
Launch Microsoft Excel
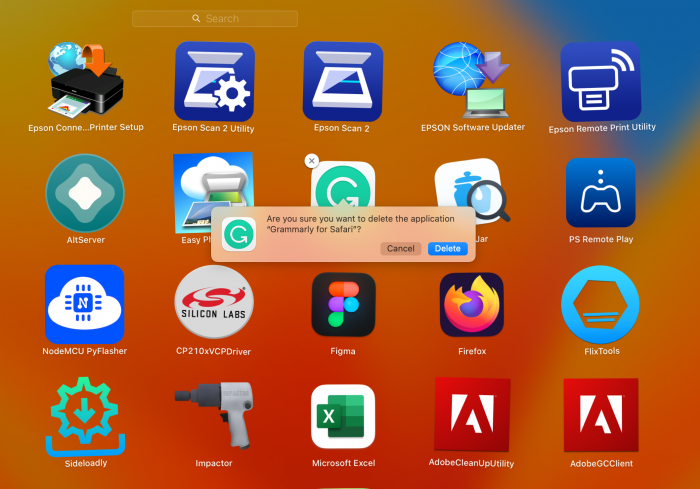click(x=343, y=416)
